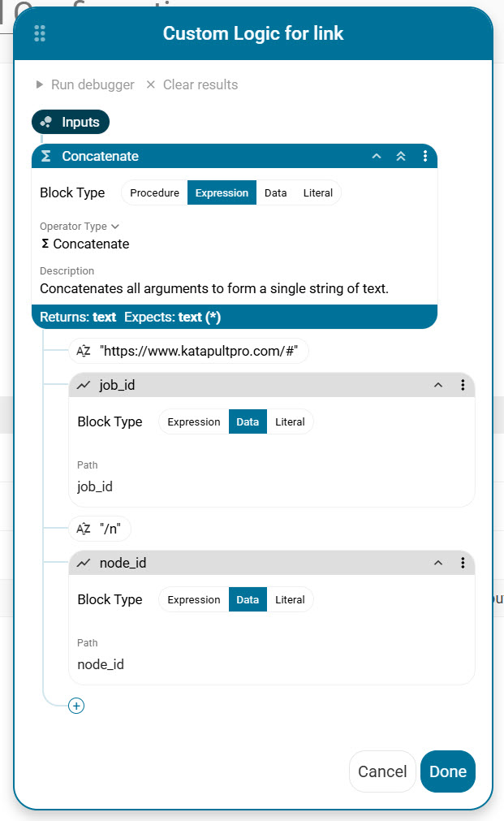
Task: Edit the node_id Path field
Action: pyautogui.click(x=101, y=664)
